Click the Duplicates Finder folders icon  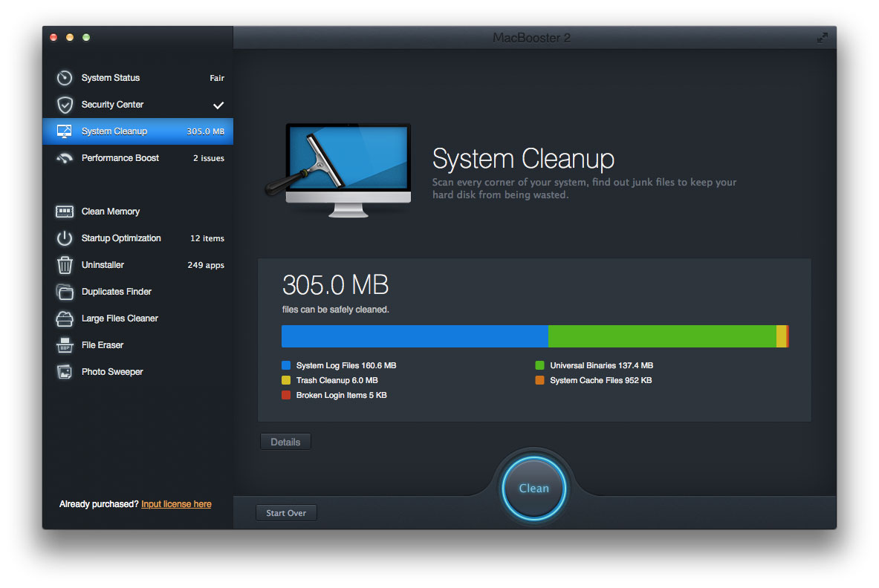click(x=65, y=292)
